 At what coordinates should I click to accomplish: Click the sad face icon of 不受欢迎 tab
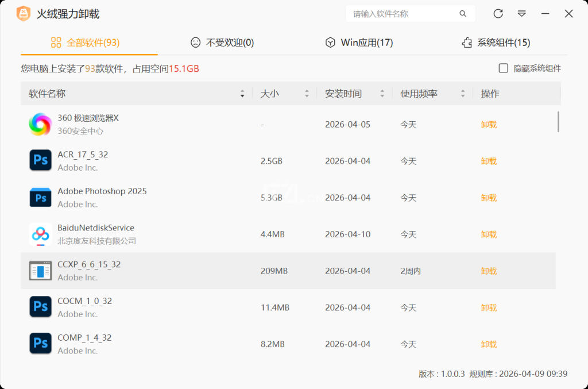195,43
